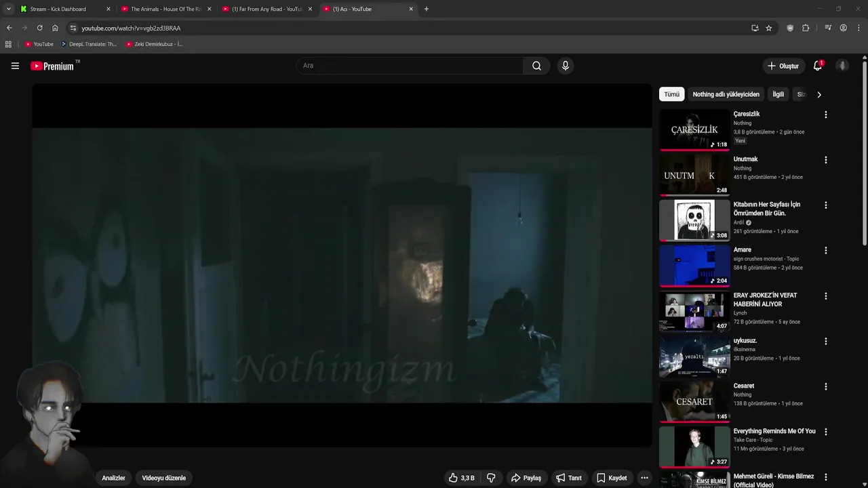
Task: Open options for Kitabının Her Sayfası video
Action: 825,205
